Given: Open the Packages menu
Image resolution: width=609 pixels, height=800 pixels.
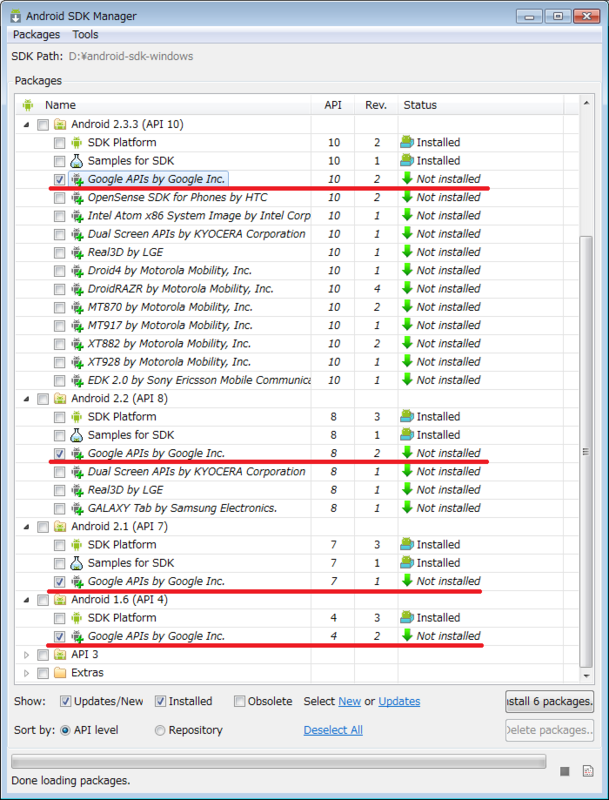Looking at the screenshot, I should [36, 35].
